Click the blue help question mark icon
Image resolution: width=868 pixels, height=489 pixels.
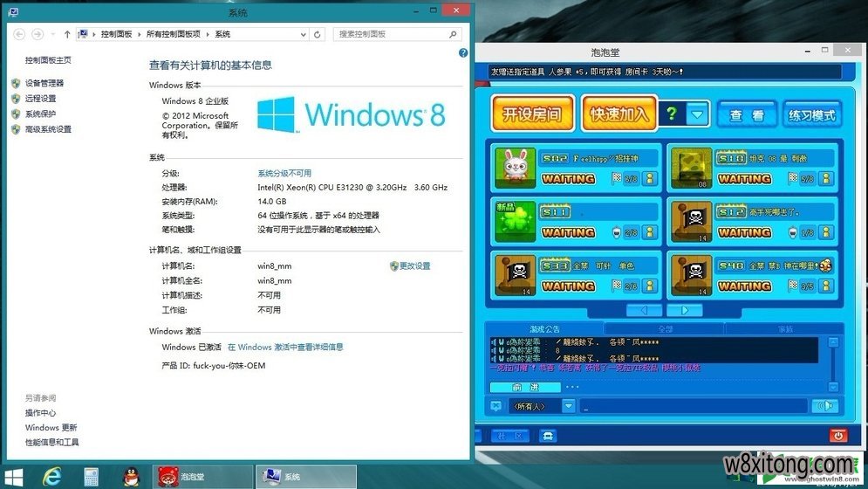click(463, 53)
